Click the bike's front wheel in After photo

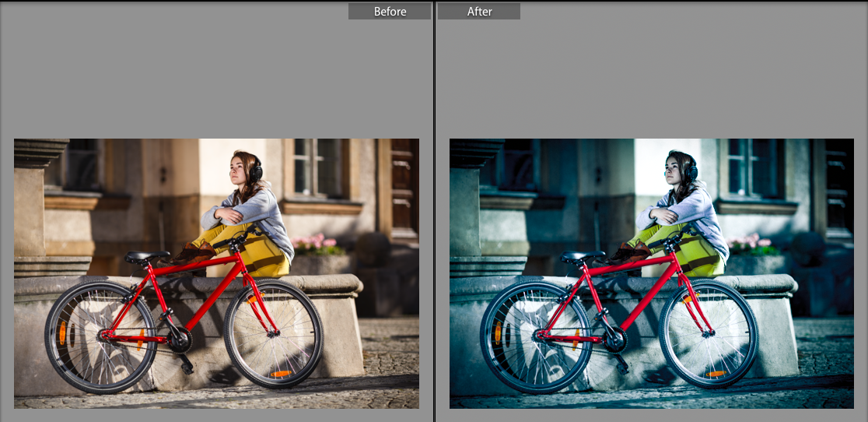tap(709, 332)
